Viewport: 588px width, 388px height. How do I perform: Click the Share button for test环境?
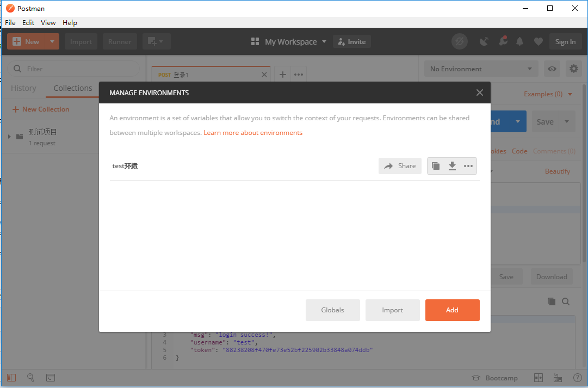pos(400,166)
